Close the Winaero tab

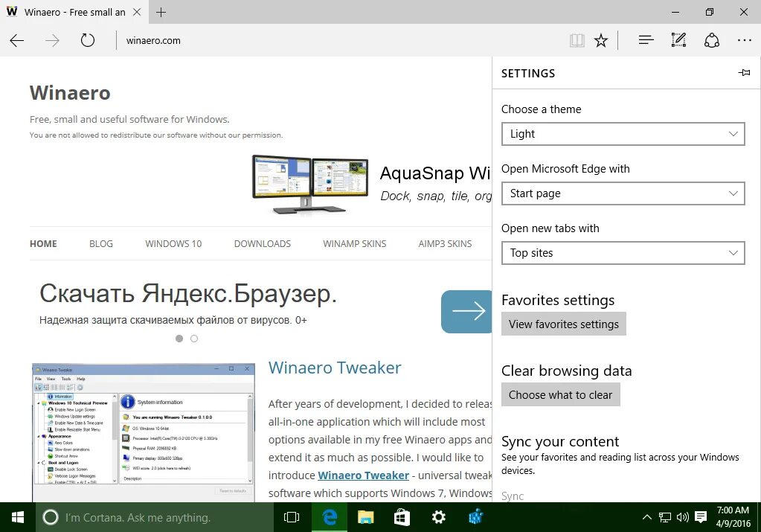coord(137,12)
